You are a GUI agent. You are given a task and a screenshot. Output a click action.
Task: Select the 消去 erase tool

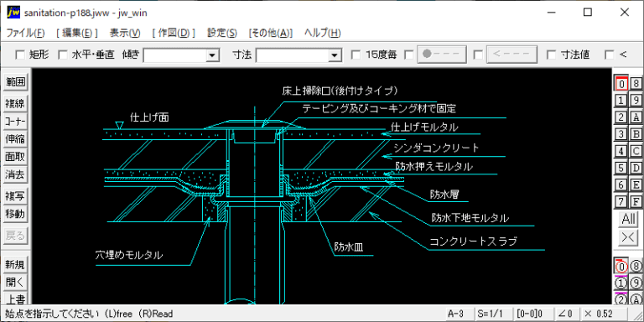click(16, 175)
